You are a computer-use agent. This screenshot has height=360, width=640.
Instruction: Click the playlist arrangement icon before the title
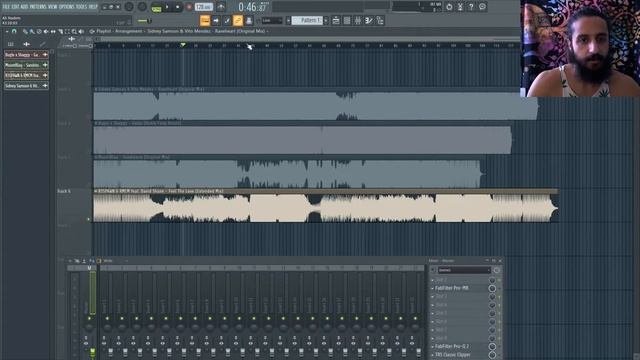pyautogui.click(x=92, y=31)
